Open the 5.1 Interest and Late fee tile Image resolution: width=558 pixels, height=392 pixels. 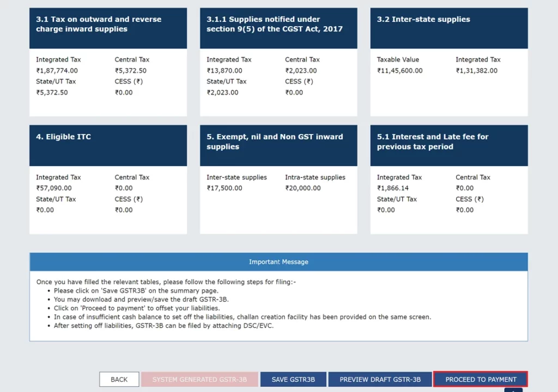coord(449,145)
